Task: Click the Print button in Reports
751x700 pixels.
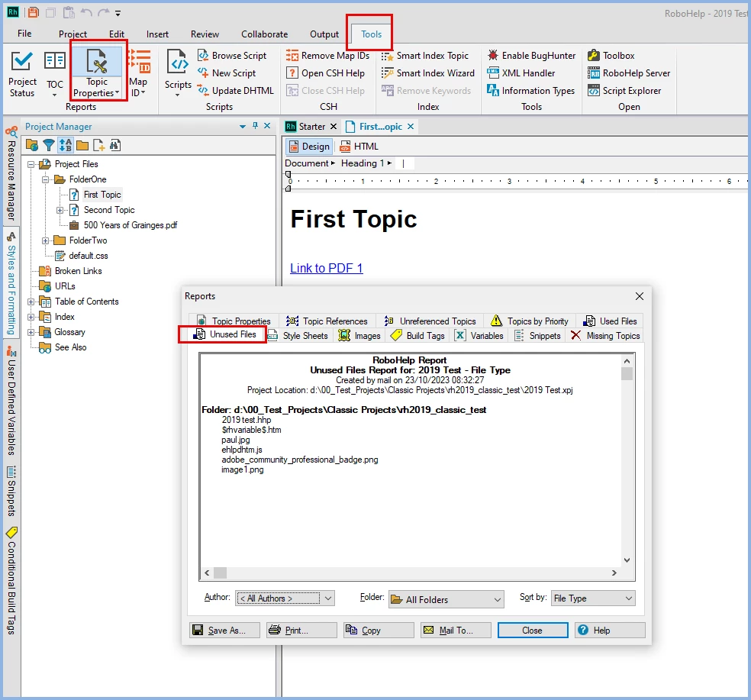Action: coord(301,631)
